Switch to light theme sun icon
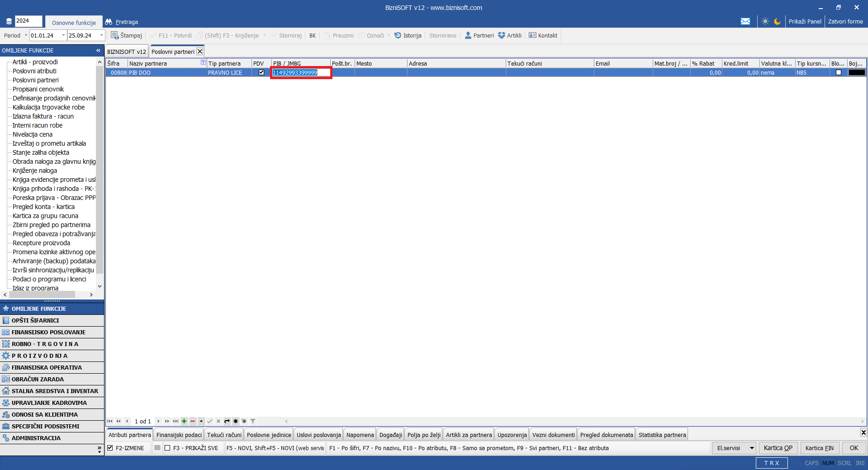The height and width of the screenshot is (470, 868). pos(765,21)
